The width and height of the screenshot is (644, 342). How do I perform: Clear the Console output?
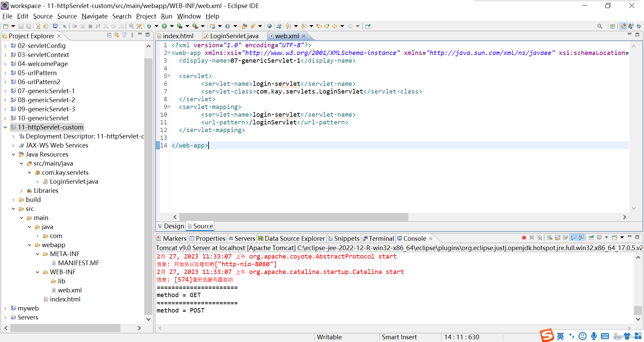pos(549,237)
